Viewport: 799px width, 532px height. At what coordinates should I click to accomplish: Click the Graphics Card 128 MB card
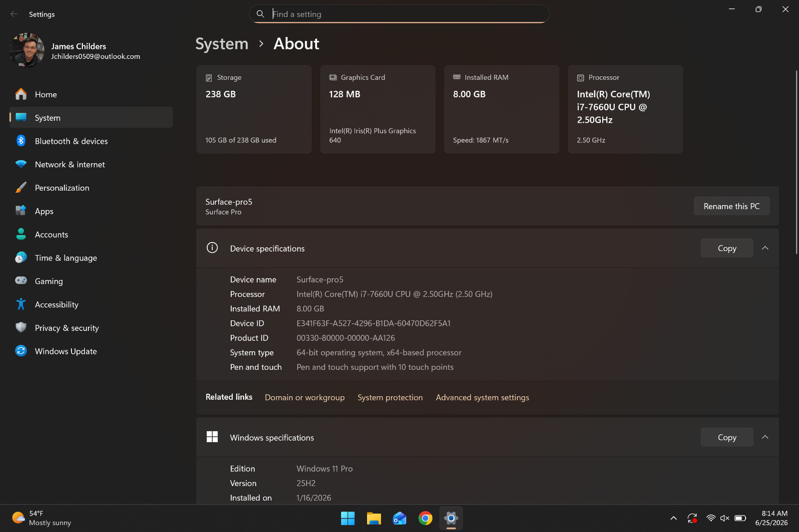coord(378,109)
